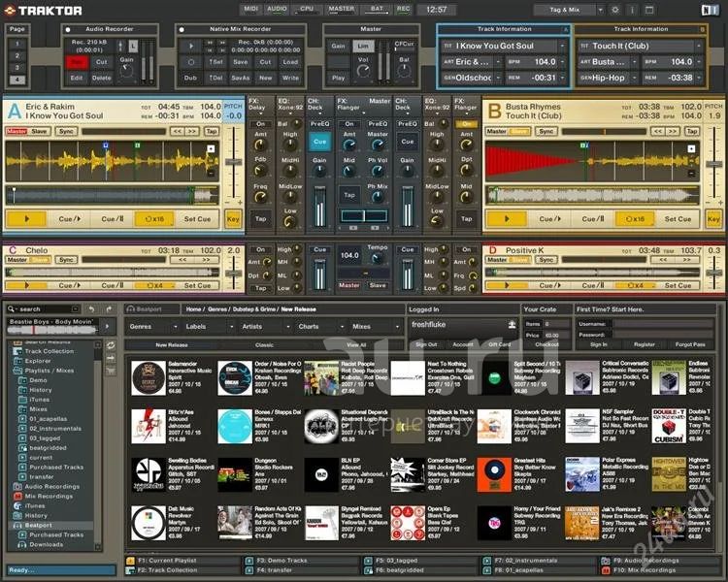Viewport: 728px width, 582px height.
Task: Click Sign Out under freshfluke
Action: click(x=426, y=345)
